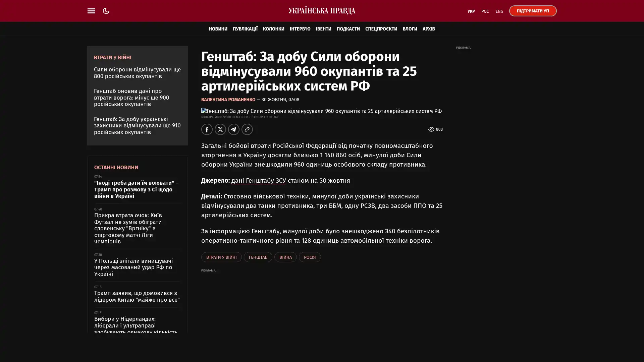The width and height of the screenshot is (644, 362).
Task: Open author Валентина Романенко page
Action: (x=228, y=100)
